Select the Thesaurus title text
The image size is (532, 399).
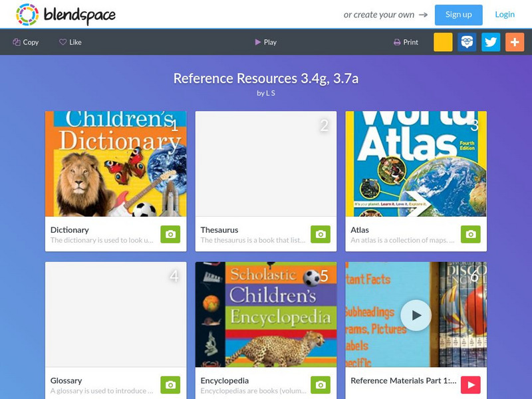point(219,230)
